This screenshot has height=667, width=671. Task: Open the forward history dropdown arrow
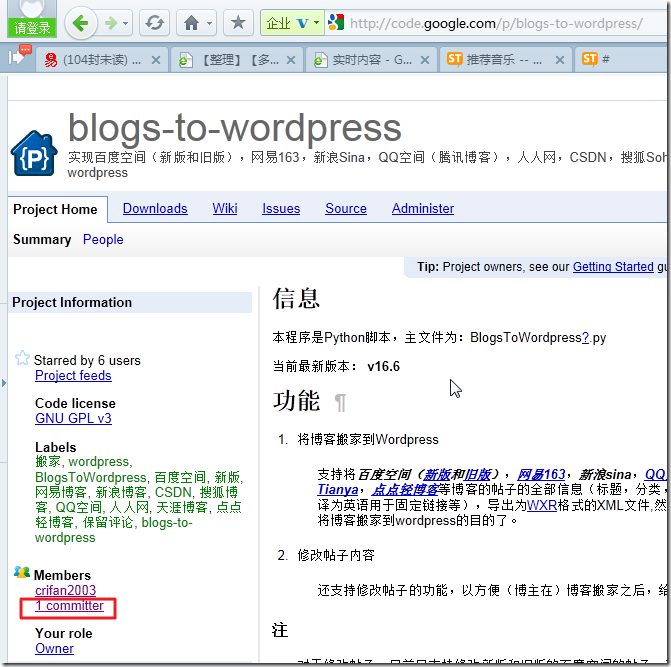tap(126, 23)
